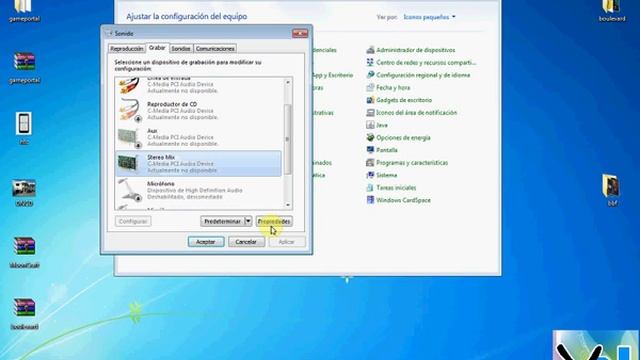Image resolution: width=640 pixels, height=360 pixels.
Task: Switch to the Reproducción tab
Action: point(127,49)
